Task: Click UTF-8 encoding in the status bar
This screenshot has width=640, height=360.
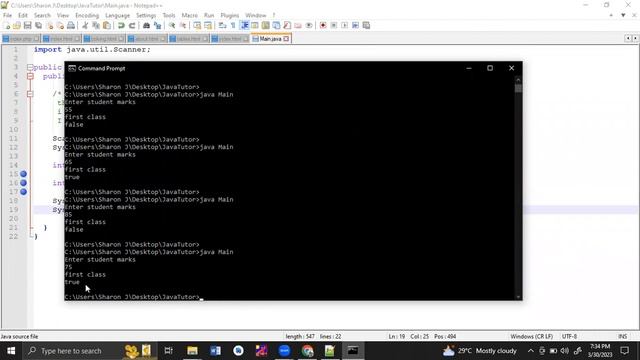Action: tap(569, 336)
